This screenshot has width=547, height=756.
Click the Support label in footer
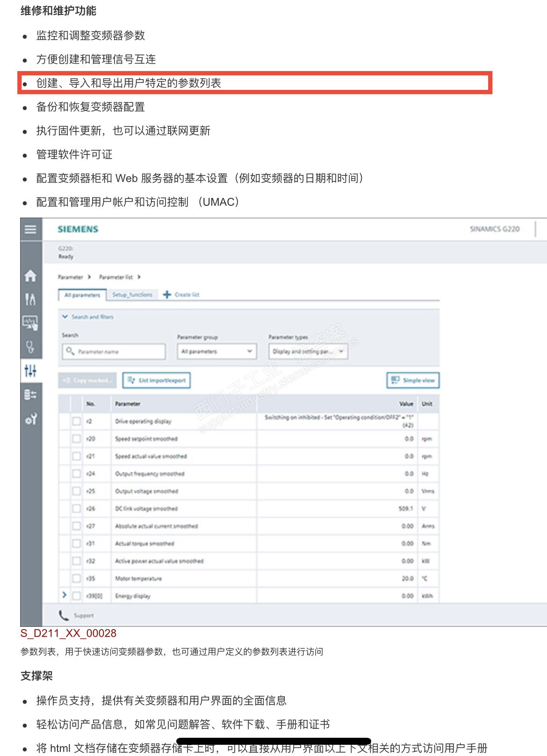(84, 616)
